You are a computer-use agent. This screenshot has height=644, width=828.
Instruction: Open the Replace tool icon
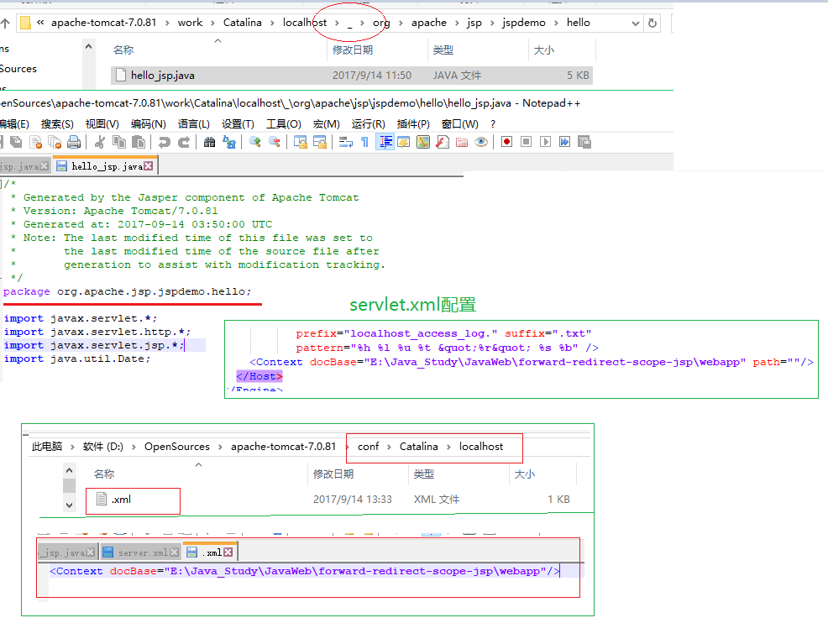[229, 142]
